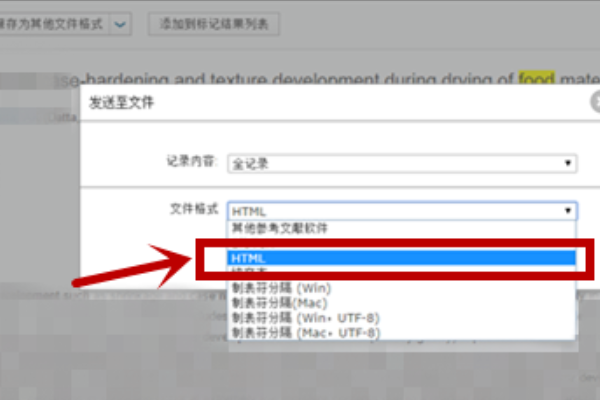The image size is (600, 400).
Task: Select 制表符分隔 (Win) format option
Action: pyautogui.click(x=401, y=287)
